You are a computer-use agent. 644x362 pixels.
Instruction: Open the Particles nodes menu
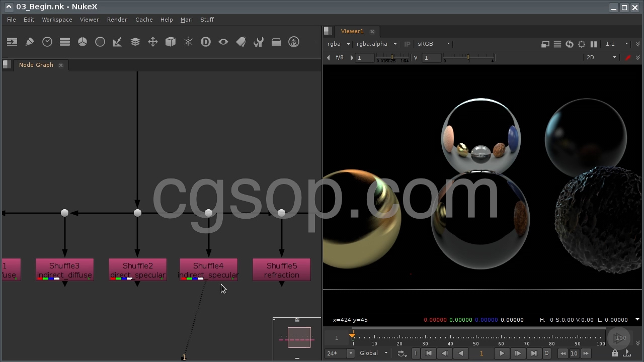click(x=188, y=42)
